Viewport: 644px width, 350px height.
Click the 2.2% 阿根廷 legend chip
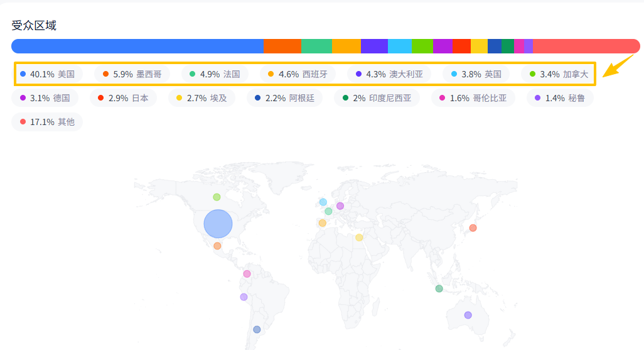pos(284,98)
